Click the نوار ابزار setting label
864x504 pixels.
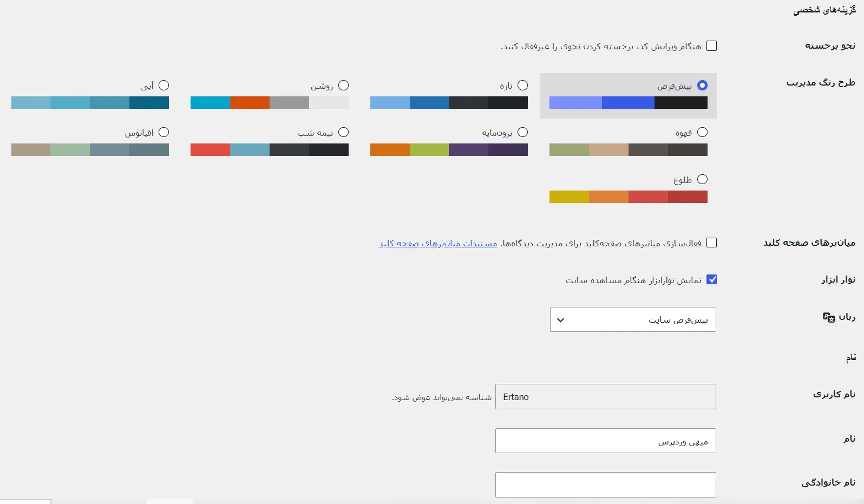click(838, 280)
